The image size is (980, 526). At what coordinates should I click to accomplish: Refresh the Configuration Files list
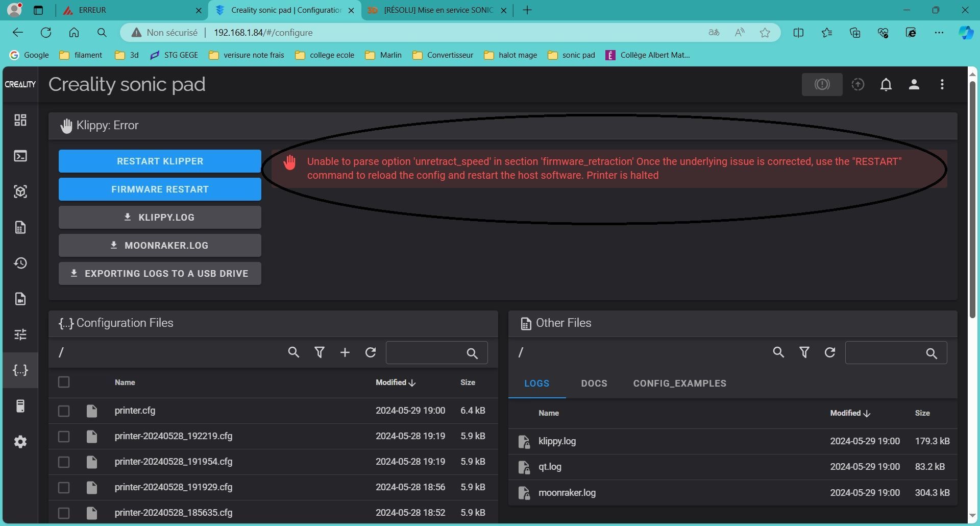click(x=371, y=352)
